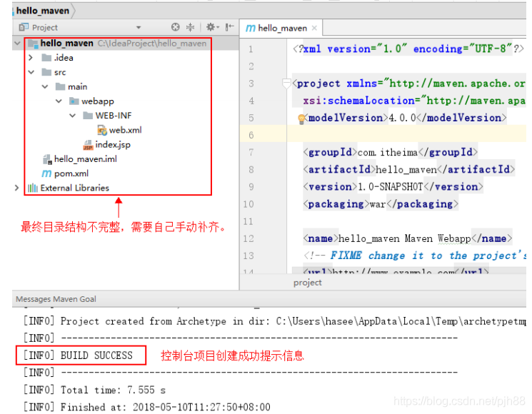Viewport: 532px width, 414px height.
Task: Click the version 1.0-SNAPSHOT line
Action: click(393, 186)
